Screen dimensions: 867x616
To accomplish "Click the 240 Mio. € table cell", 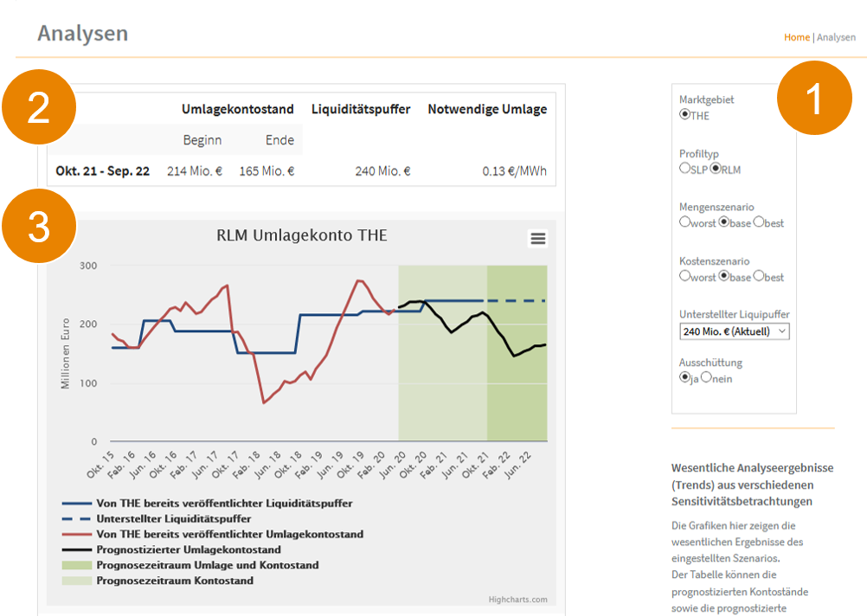I will [x=382, y=170].
